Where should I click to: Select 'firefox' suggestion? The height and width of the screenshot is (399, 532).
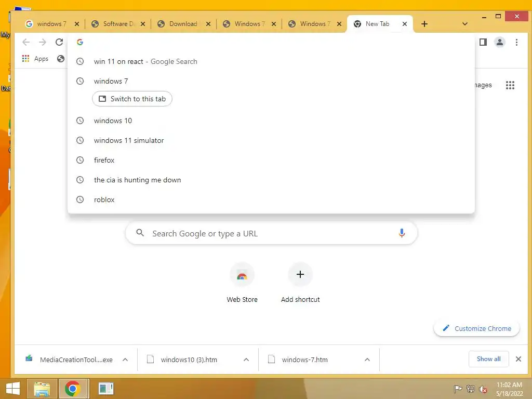click(x=271, y=160)
